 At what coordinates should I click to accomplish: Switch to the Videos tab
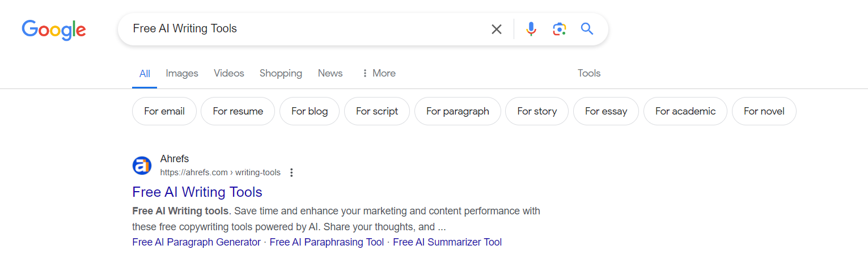pyautogui.click(x=229, y=73)
